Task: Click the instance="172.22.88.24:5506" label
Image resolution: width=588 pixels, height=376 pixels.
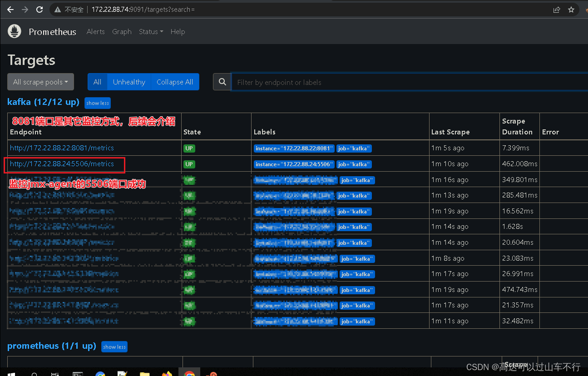Action: click(x=294, y=164)
